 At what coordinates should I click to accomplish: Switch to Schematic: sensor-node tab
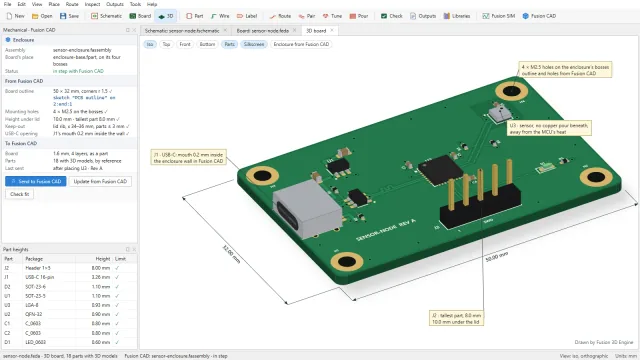click(182, 31)
